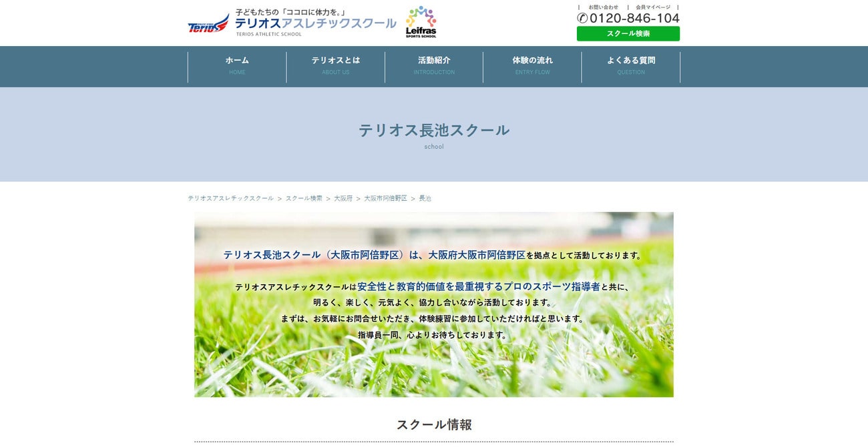The image size is (868, 447).
Task: Select 大阪府 in the breadcrumb
Action: [x=343, y=198]
